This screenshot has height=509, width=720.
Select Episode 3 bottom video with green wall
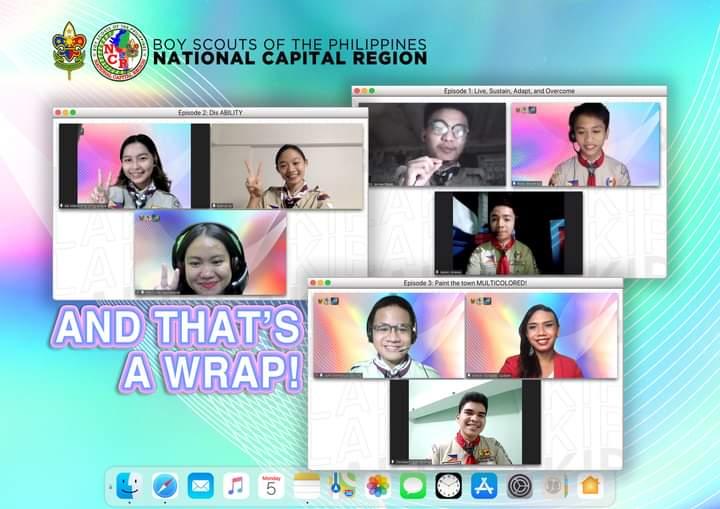pyautogui.click(x=465, y=422)
